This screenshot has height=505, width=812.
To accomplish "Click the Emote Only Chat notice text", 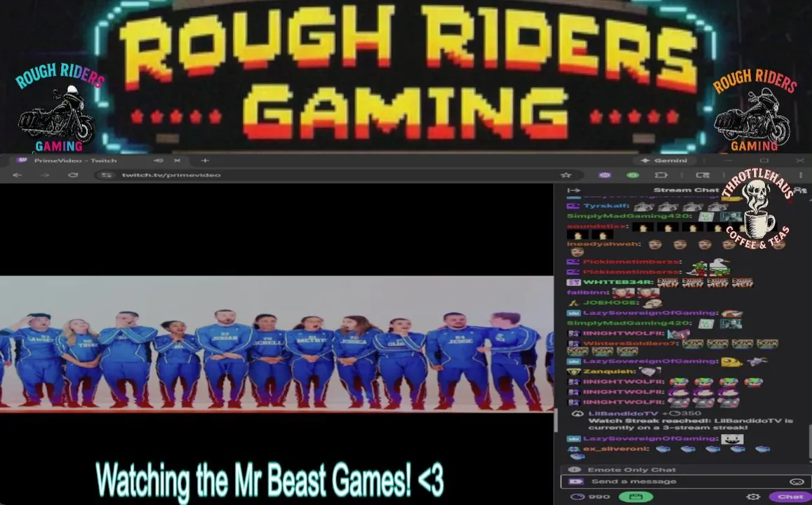I will [632, 470].
